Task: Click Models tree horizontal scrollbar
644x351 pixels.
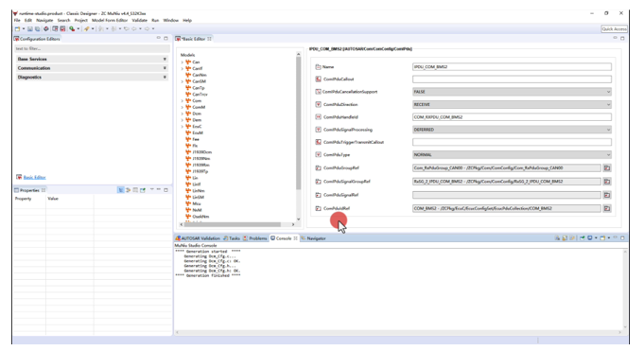Action: [x=233, y=224]
